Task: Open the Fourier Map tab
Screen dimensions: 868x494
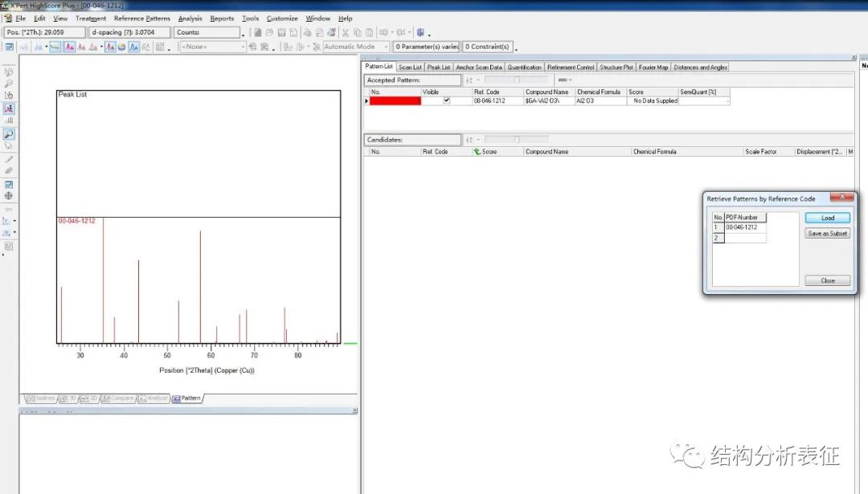Action: click(653, 67)
